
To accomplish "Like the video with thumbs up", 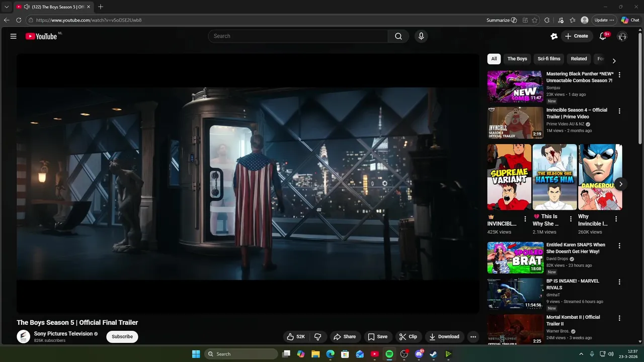I will (x=296, y=337).
